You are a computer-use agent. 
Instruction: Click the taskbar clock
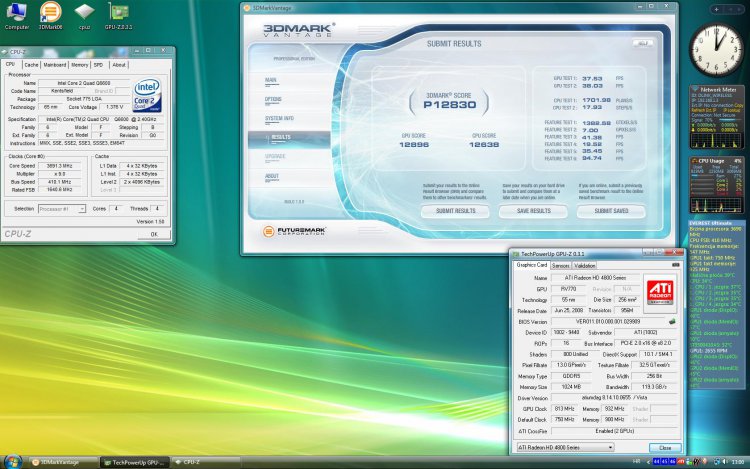738,462
